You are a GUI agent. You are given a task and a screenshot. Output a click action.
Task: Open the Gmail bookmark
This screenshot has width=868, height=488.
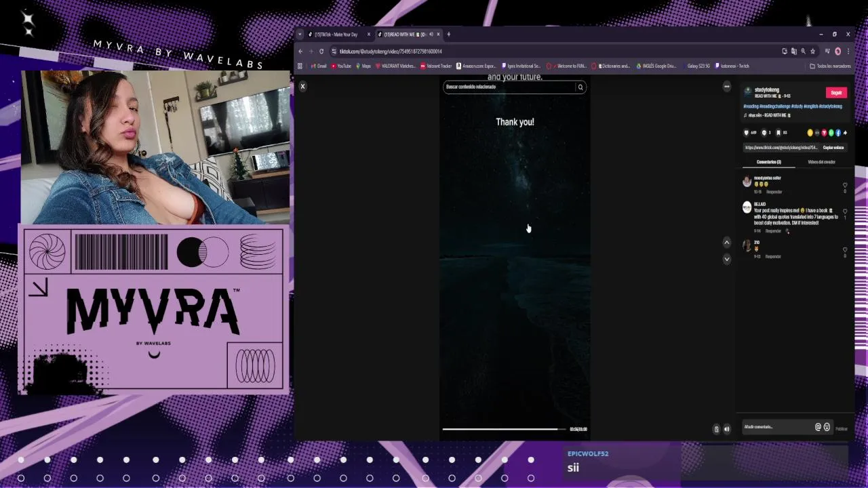[318, 66]
